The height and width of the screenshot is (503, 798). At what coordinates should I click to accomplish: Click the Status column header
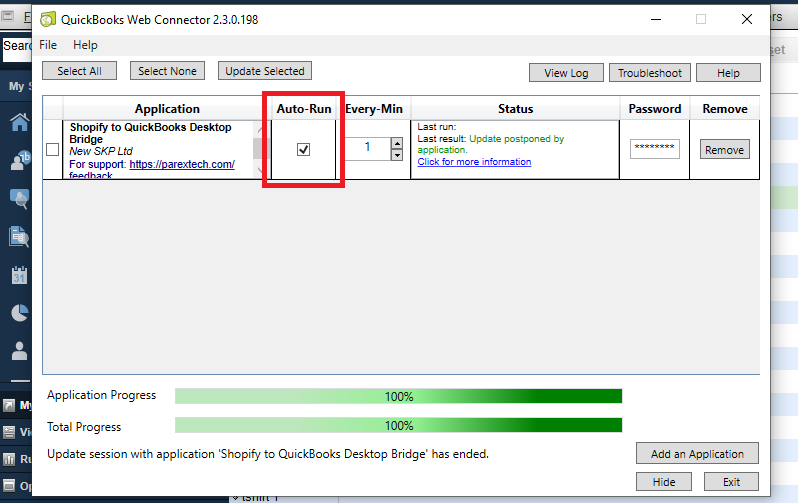516,108
